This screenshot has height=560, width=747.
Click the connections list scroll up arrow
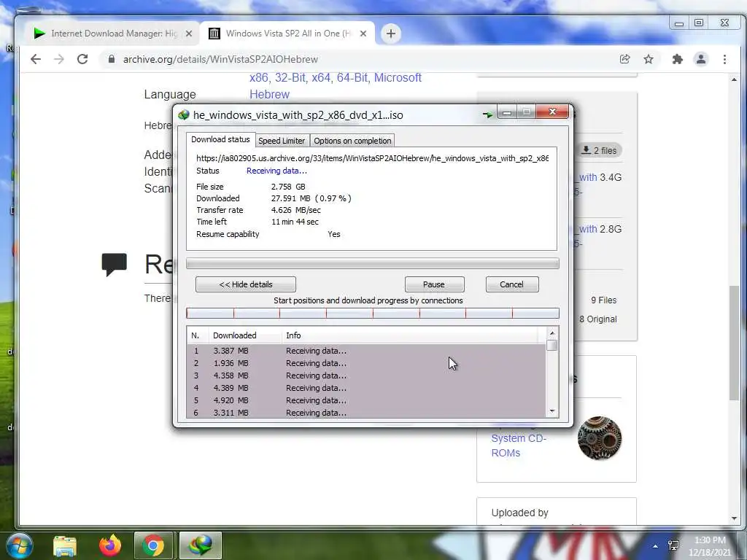552,333
